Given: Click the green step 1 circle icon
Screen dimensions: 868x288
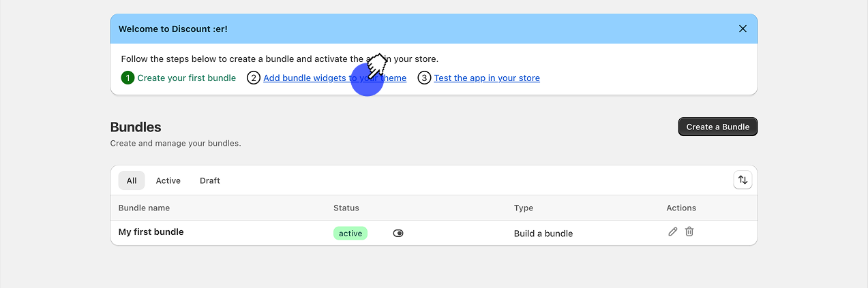Looking at the screenshot, I should (128, 78).
